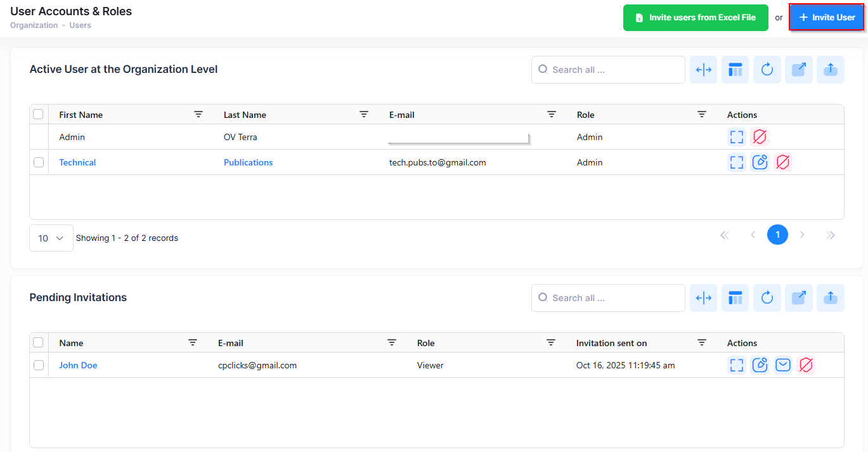Open the page size dropdown showing 10

[51, 238]
